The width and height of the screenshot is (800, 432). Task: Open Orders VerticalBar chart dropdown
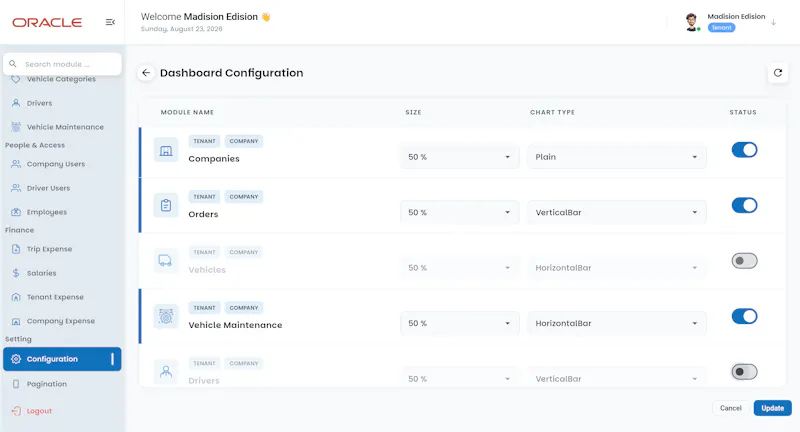click(617, 212)
